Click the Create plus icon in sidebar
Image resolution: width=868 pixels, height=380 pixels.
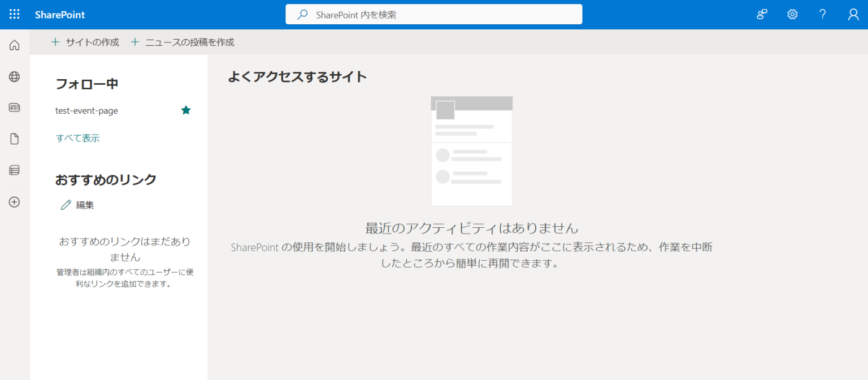(x=14, y=202)
